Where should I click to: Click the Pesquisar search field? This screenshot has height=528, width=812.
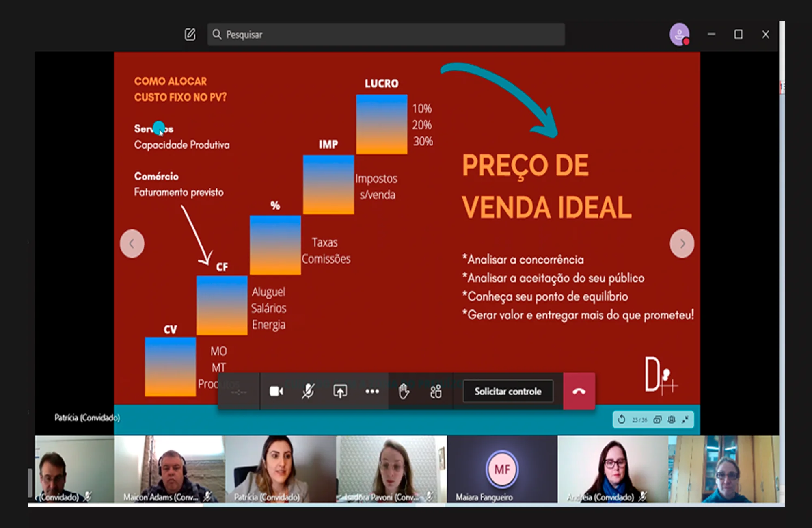[x=386, y=35]
